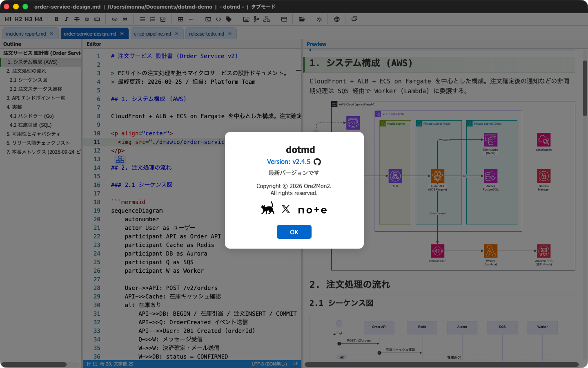Click editor line 11 img src text
This screenshot has width=588, height=368.
[171, 142]
